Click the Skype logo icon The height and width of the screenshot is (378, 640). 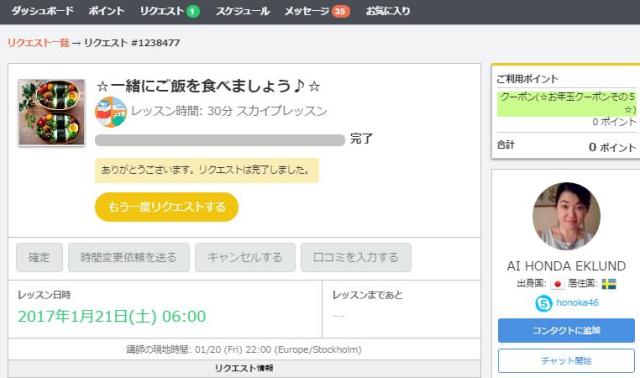[x=544, y=303]
